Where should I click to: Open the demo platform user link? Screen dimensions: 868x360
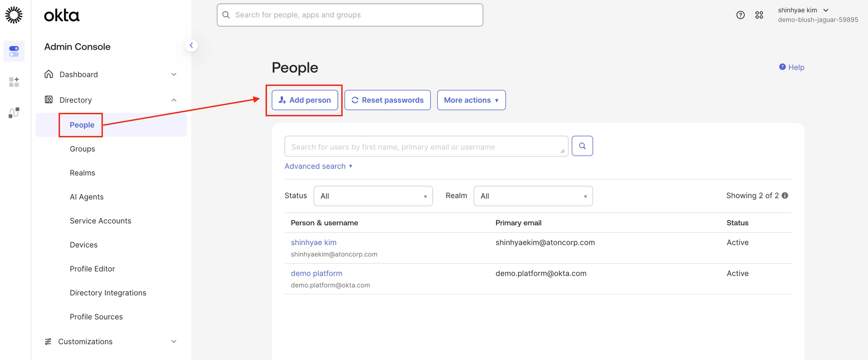pyautogui.click(x=316, y=273)
